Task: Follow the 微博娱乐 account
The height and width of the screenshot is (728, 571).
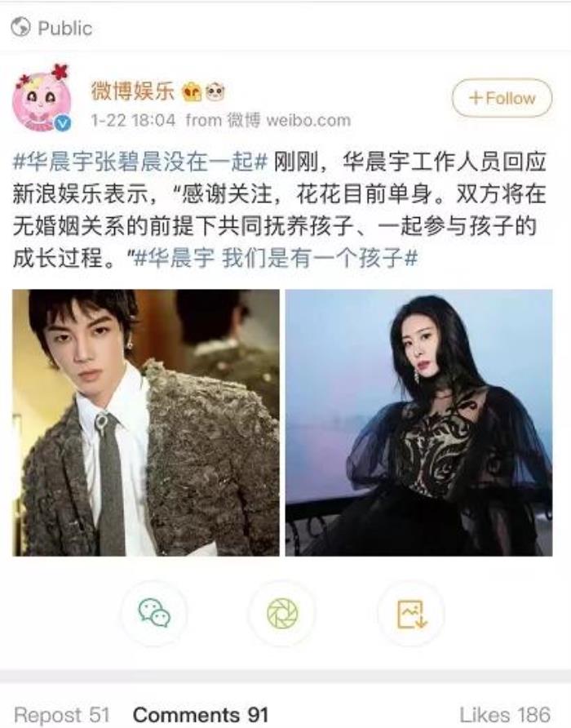Action: [502, 98]
